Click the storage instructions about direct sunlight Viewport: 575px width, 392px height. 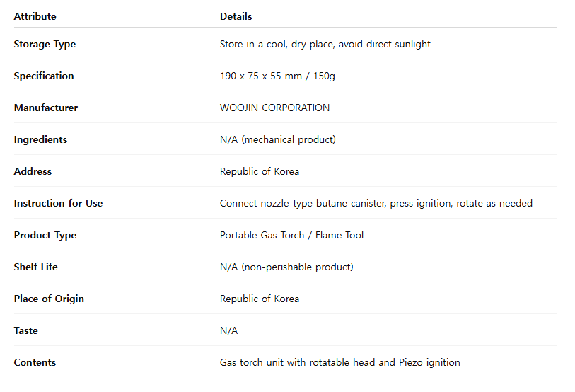pyautogui.click(x=325, y=44)
